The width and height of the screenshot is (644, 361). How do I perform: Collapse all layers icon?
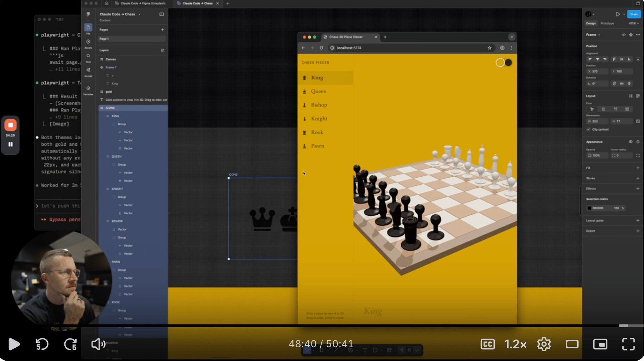[x=163, y=50]
